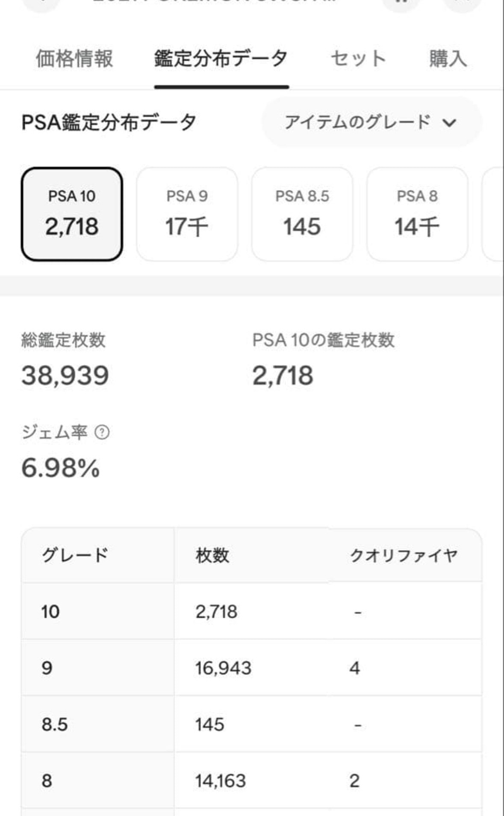
Task: Select the PSA 9 grade card
Action: click(187, 214)
